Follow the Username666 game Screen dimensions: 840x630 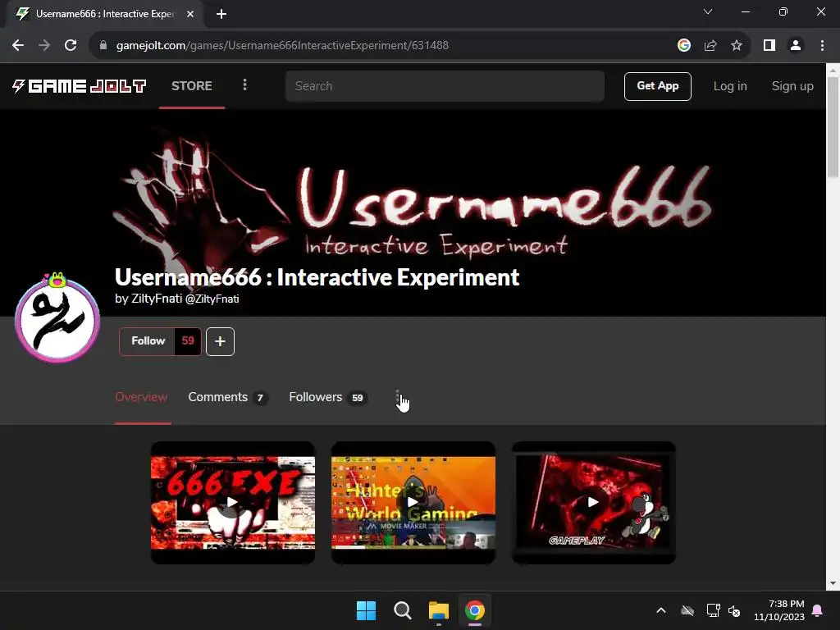pyautogui.click(x=148, y=340)
